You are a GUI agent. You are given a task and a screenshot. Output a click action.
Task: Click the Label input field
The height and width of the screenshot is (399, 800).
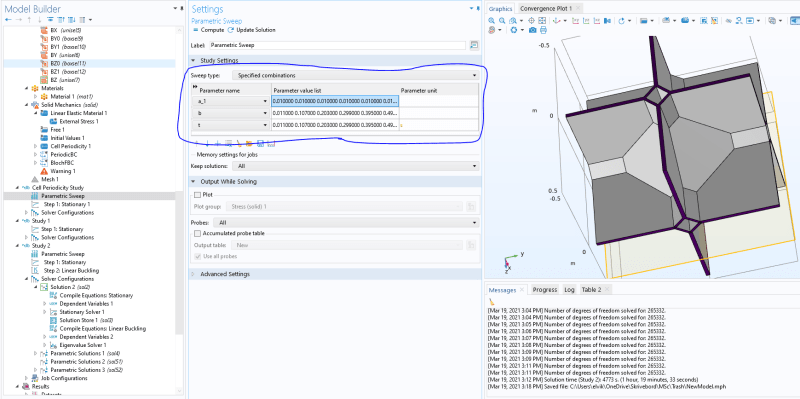pyautogui.click(x=337, y=45)
